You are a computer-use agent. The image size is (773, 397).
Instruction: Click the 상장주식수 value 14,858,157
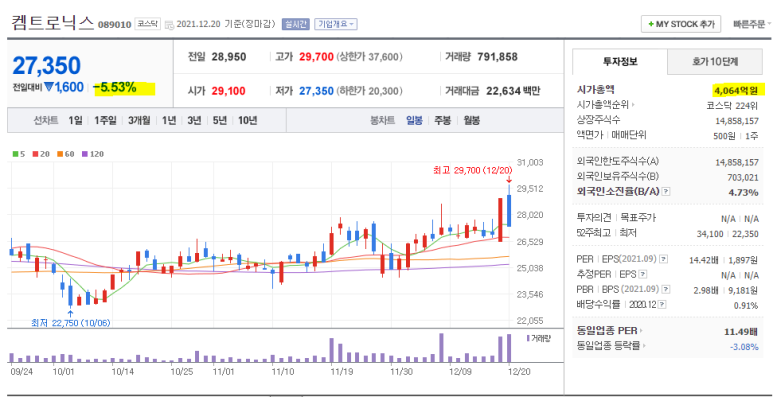(737, 120)
